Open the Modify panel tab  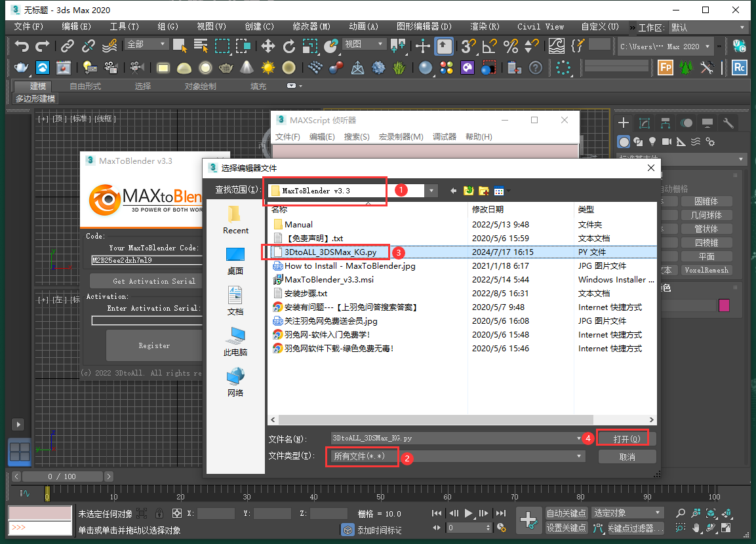(x=645, y=123)
